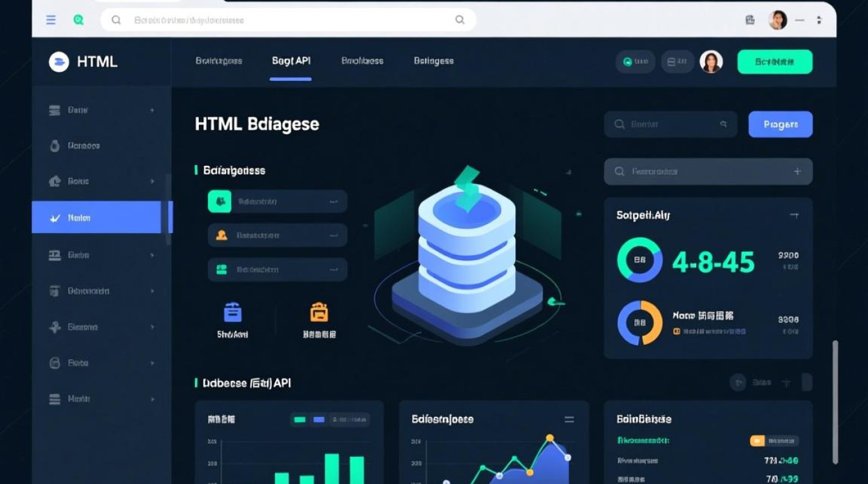Click the hamburger menu icon in browser bar
This screenshot has width=868, height=484.
(x=51, y=20)
